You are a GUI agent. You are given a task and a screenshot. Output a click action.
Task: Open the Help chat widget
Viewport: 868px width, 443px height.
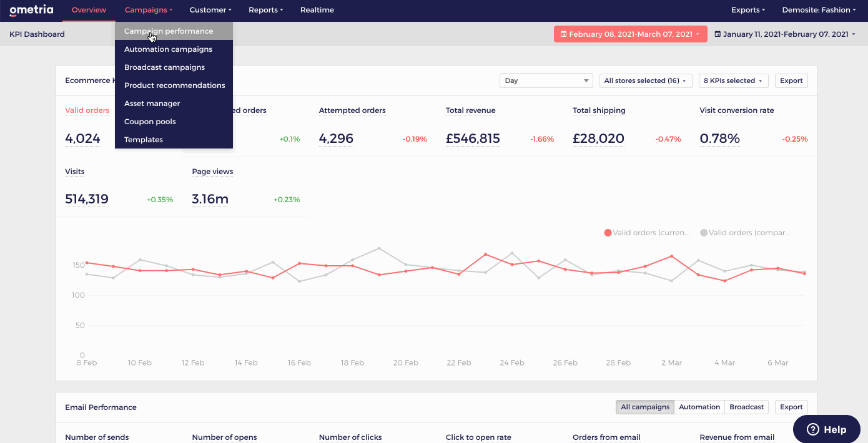(x=826, y=429)
